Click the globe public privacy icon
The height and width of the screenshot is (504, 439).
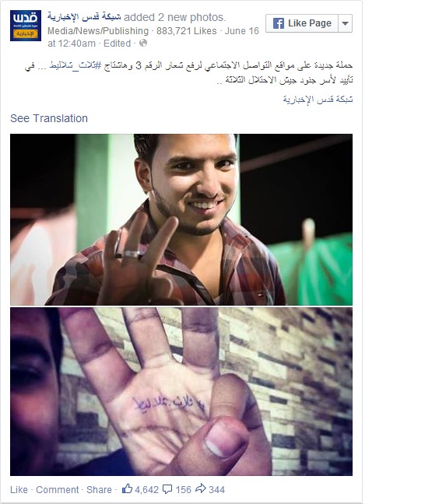click(x=143, y=43)
